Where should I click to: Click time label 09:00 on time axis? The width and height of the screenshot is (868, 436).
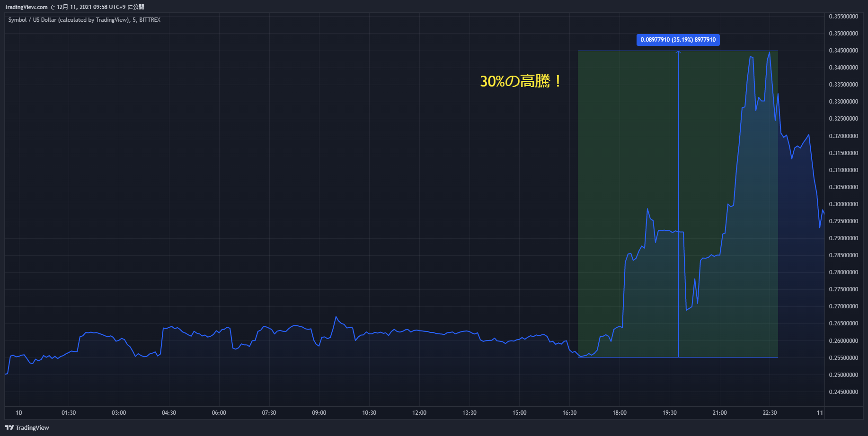[x=319, y=413]
